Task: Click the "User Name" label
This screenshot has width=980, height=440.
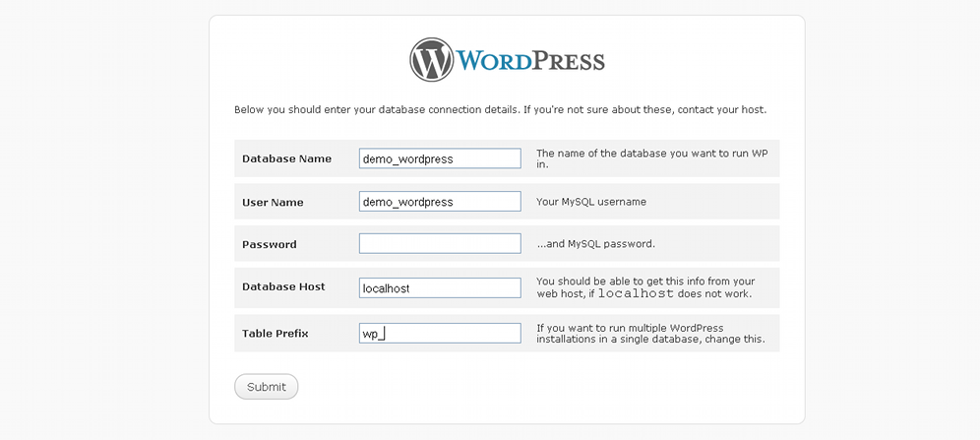Action: [x=273, y=203]
